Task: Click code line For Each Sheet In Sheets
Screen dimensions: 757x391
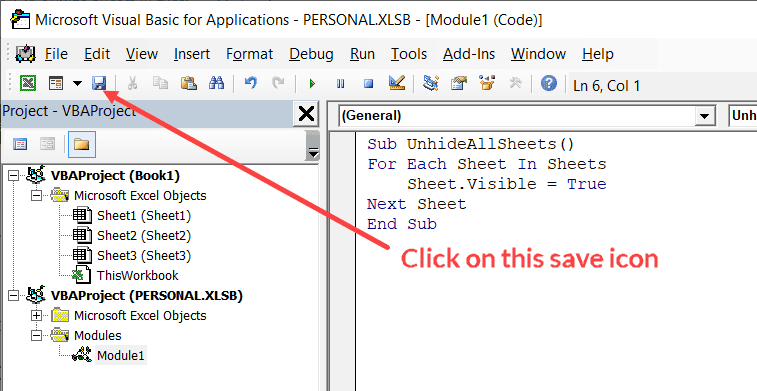Action: point(486,164)
